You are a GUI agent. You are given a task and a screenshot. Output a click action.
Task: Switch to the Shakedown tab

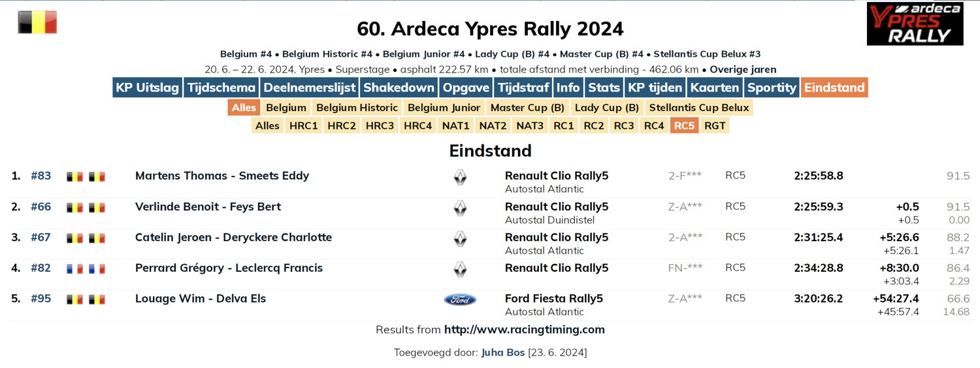point(399,88)
